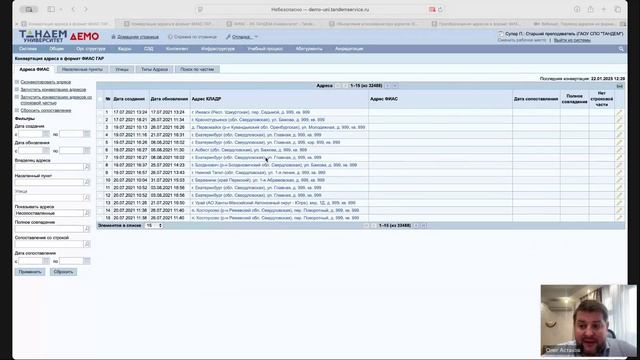Switch to Улицы tab
Viewport: 640px width, 360px height.
tap(122, 69)
